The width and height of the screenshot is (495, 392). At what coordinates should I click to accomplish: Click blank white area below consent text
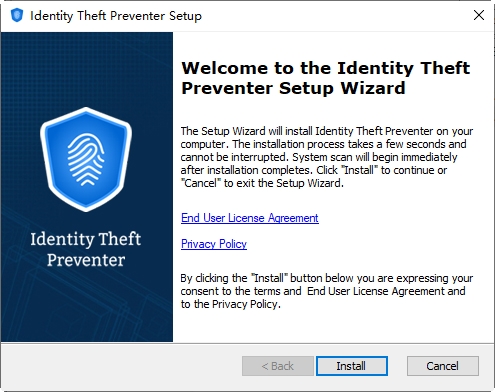point(333,327)
